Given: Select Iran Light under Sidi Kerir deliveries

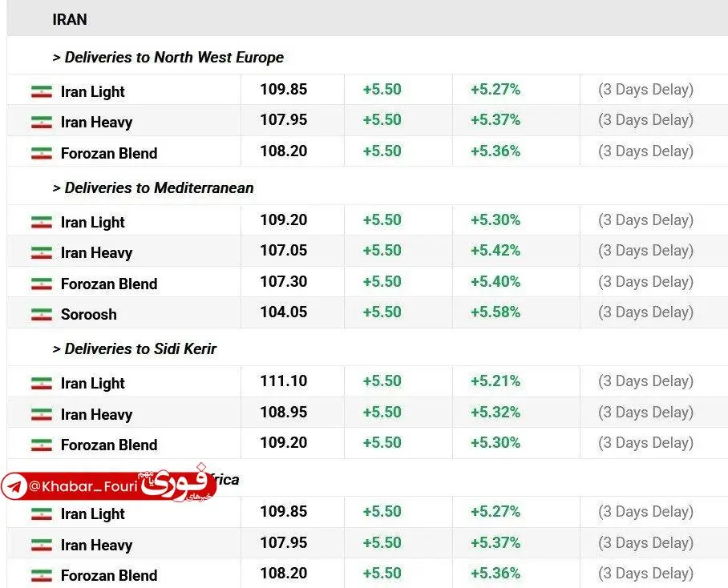Looking at the screenshot, I should 92,384.
